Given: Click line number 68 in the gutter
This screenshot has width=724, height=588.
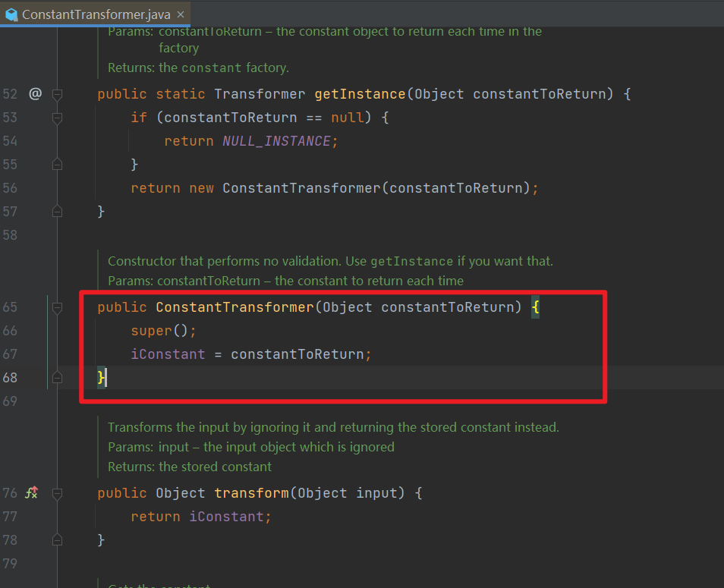Looking at the screenshot, I should (x=11, y=377).
